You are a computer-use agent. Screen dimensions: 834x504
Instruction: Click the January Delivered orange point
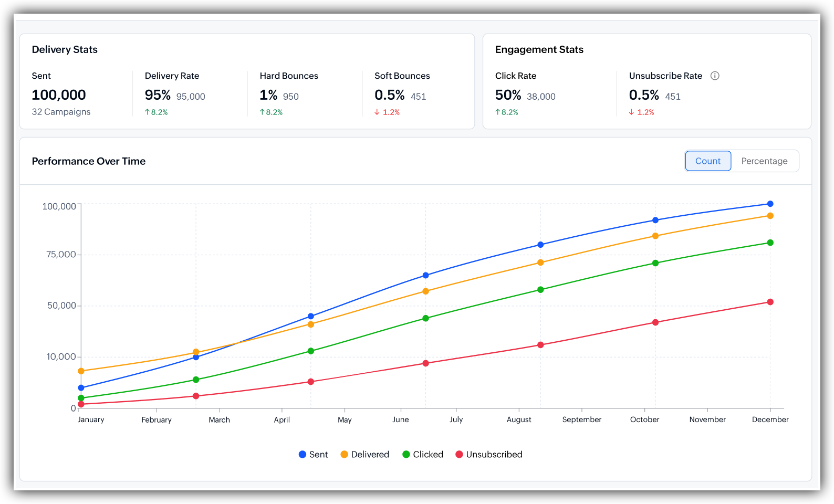[x=81, y=371]
